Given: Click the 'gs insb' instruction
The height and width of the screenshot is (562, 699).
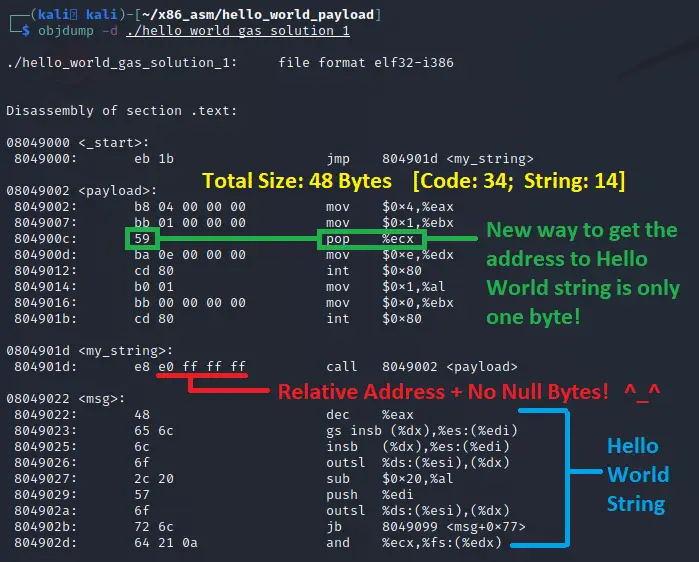Looking at the screenshot, I should point(422,431).
